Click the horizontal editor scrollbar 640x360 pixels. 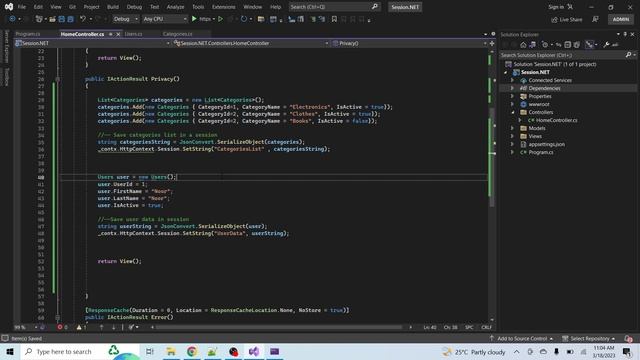click(x=278, y=327)
